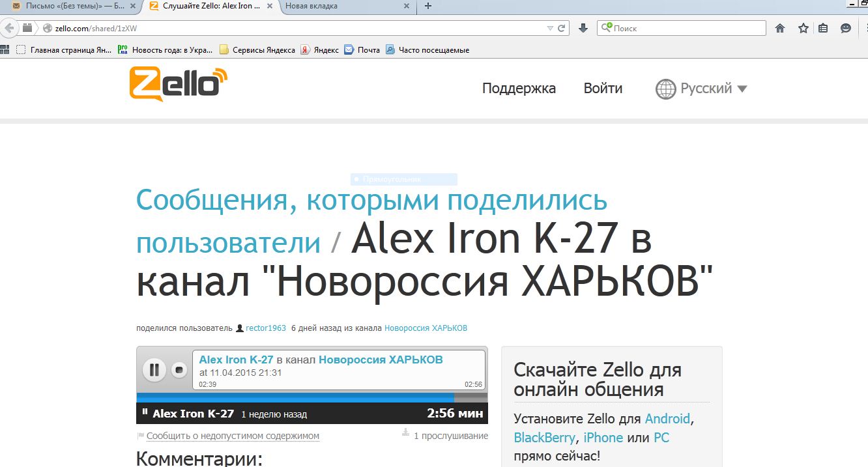Seek within the blue audio progress bar
868x467 pixels.
tap(293, 397)
